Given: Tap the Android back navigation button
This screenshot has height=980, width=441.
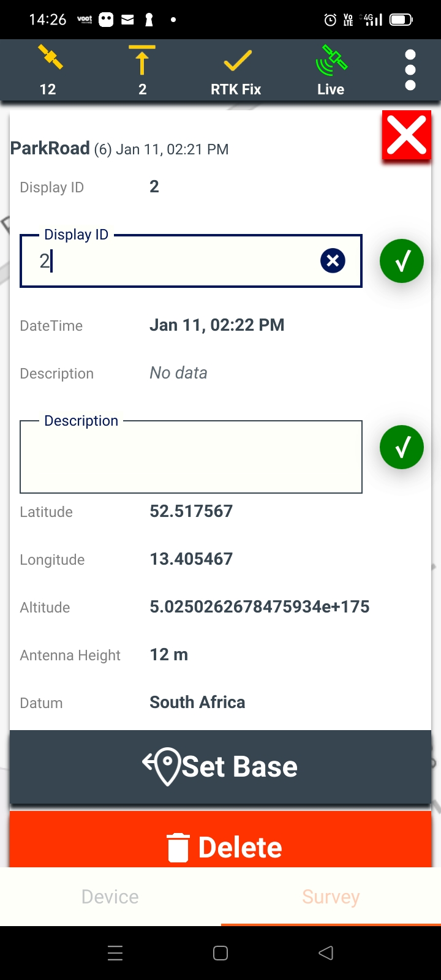Looking at the screenshot, I should point(326,953).
